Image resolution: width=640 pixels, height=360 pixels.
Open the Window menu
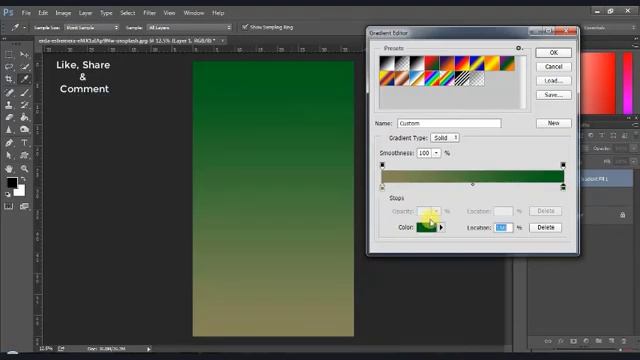194,13
